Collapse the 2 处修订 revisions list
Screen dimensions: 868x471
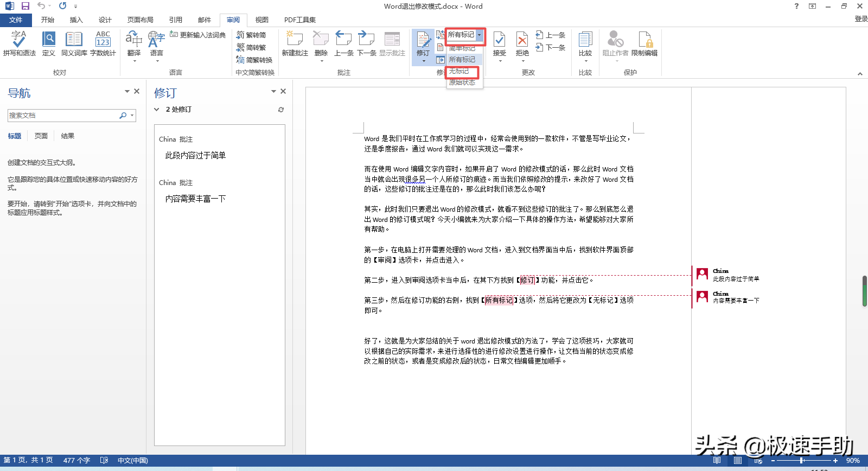pyautogui.click(x=157, y=110)
